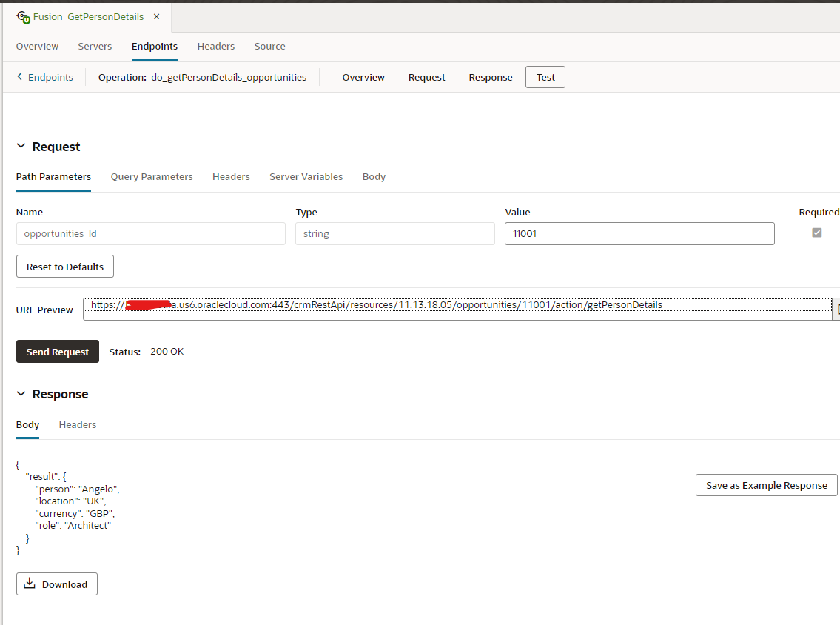
Task: Click the copy icon beside URL Preview
Action: click(x=836, y=310)
